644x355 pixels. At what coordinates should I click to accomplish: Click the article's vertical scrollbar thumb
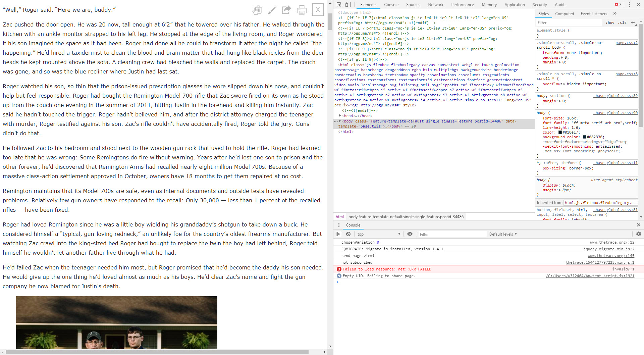pyautogui.click(x=330, y=22)
